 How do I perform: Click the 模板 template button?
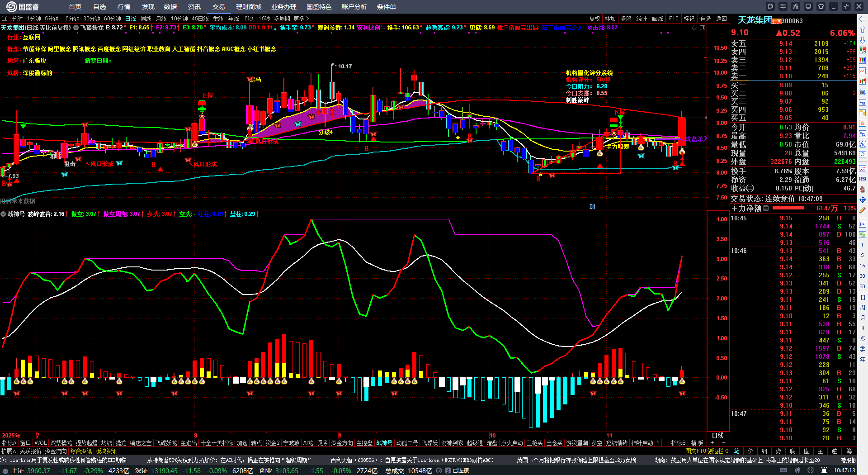[698, 443]
